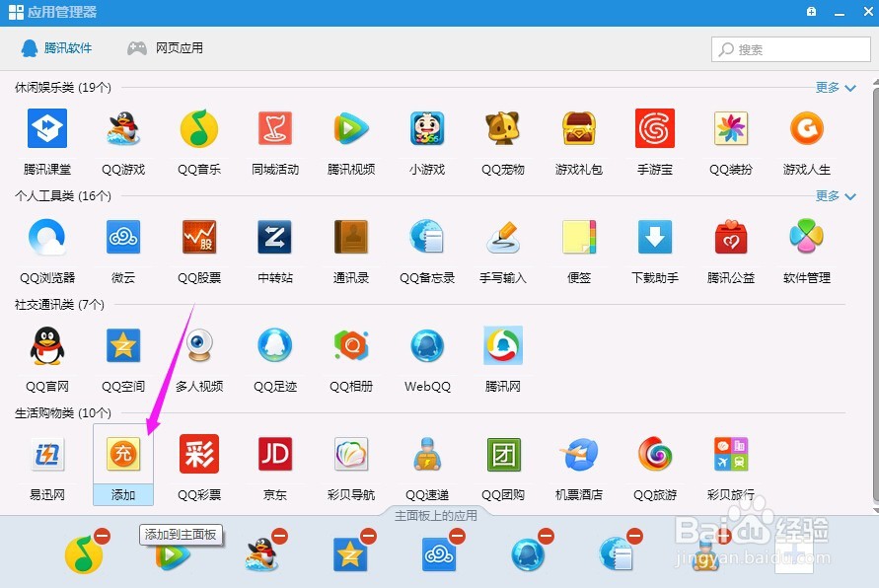Click the 下载助手 app icon
Image resolution: width=879 pixels, height=588 pixels.
tap(655, 237)
